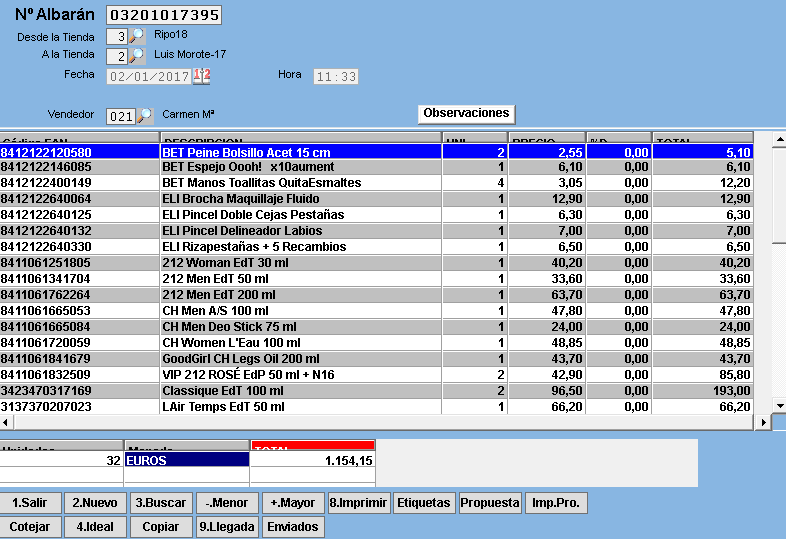This screenshot has width=786, height=539.
Task: Click the 1.Salir button
Action: coord(30,503)
